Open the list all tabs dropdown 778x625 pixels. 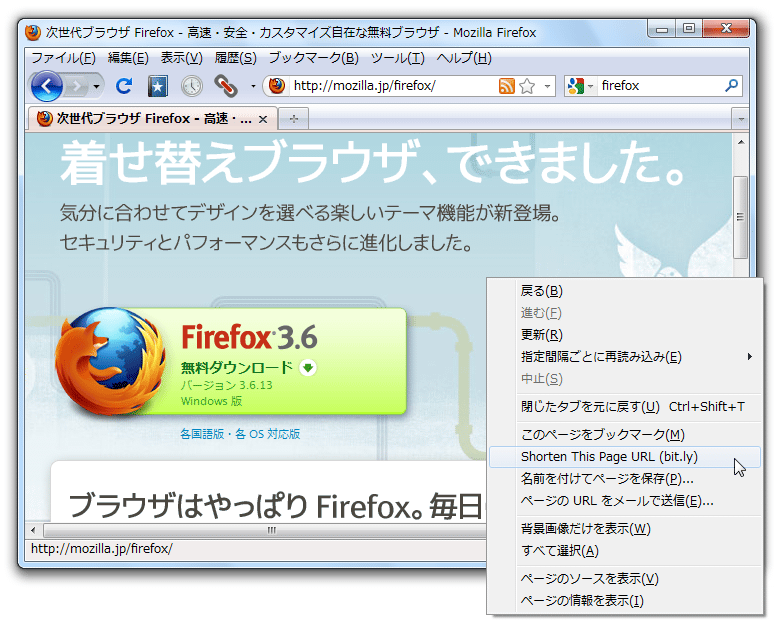click(740, 119)
